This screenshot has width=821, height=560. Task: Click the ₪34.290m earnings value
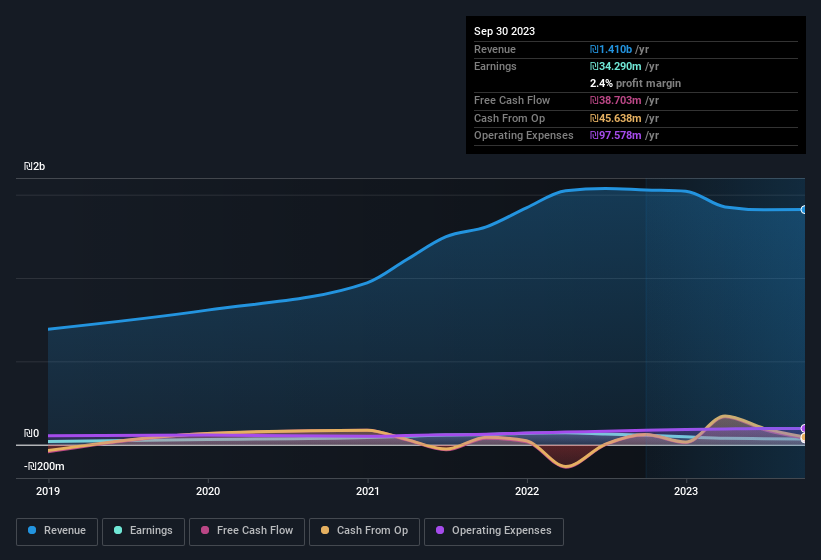(615, 66)
